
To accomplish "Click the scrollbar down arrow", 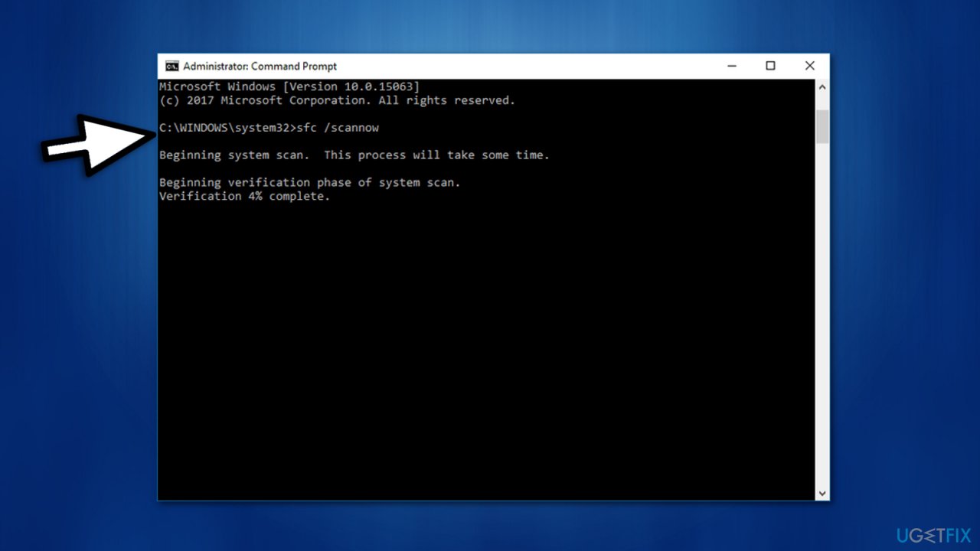I will (822, 493).
